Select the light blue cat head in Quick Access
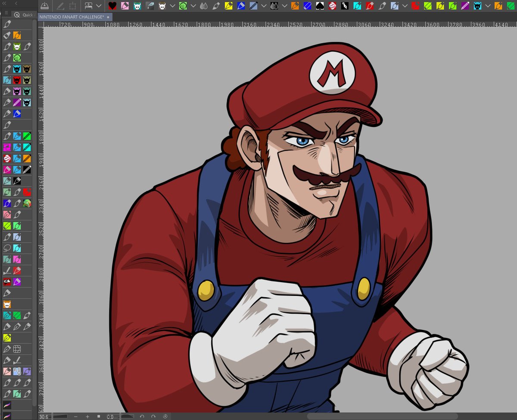The image size is (517, 420). tap(27, 103)
